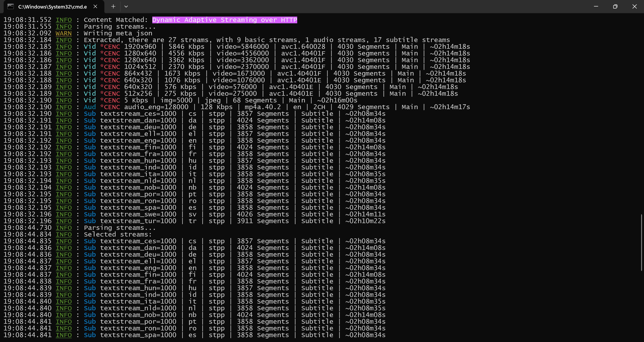Click the 1920x960 video resolution text
Screen dimensions: 644x342
point(140,47)
